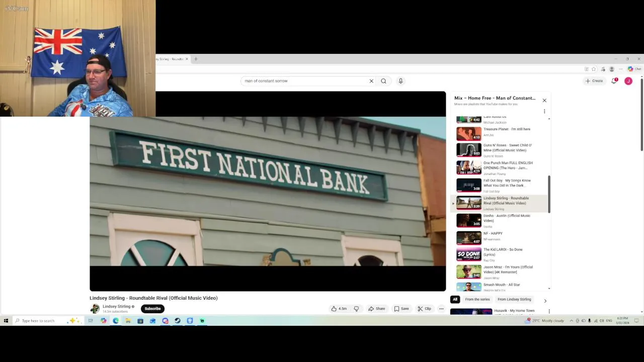Open YouTube notifications bell
This screenshot has height=362, width=644.
pyautogui.click(x=614, y=81)
